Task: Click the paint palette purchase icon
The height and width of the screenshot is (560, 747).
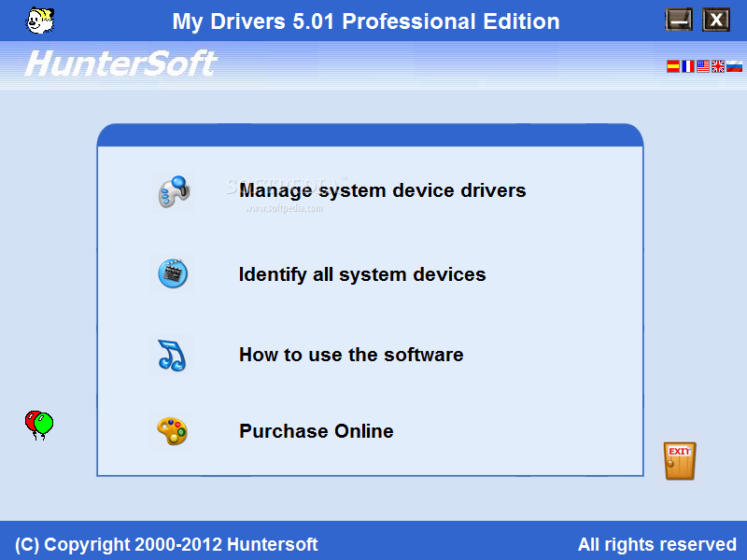Action: click(x=172, y=431)
